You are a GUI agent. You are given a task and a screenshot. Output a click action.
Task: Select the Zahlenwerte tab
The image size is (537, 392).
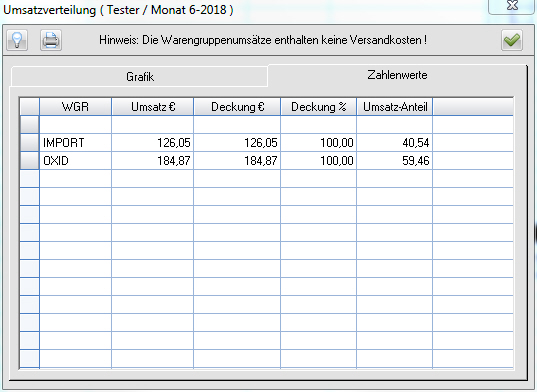click(x=397, y=75)
